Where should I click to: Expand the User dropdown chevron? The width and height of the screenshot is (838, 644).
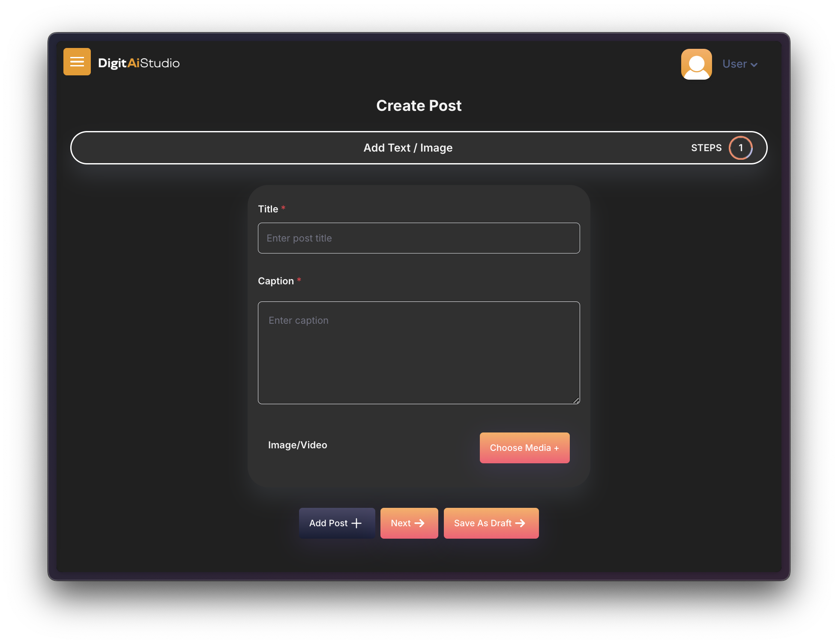(x=754, y=65)
